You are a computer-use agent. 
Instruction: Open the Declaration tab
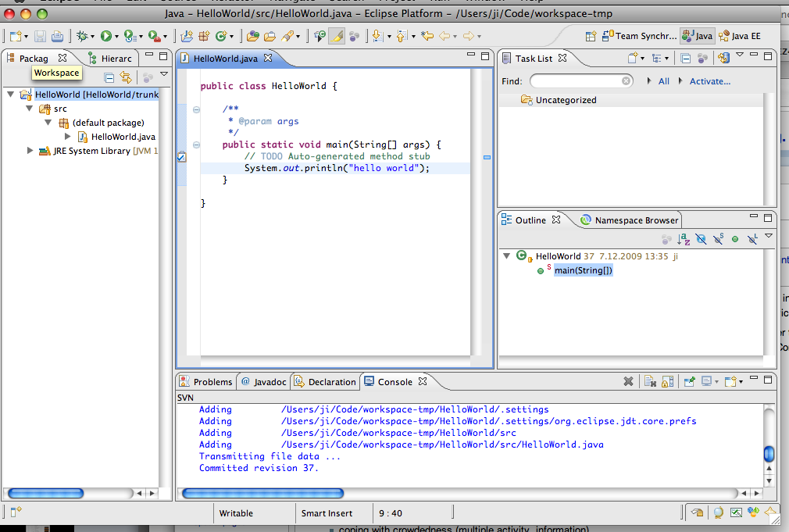(325, 381)
